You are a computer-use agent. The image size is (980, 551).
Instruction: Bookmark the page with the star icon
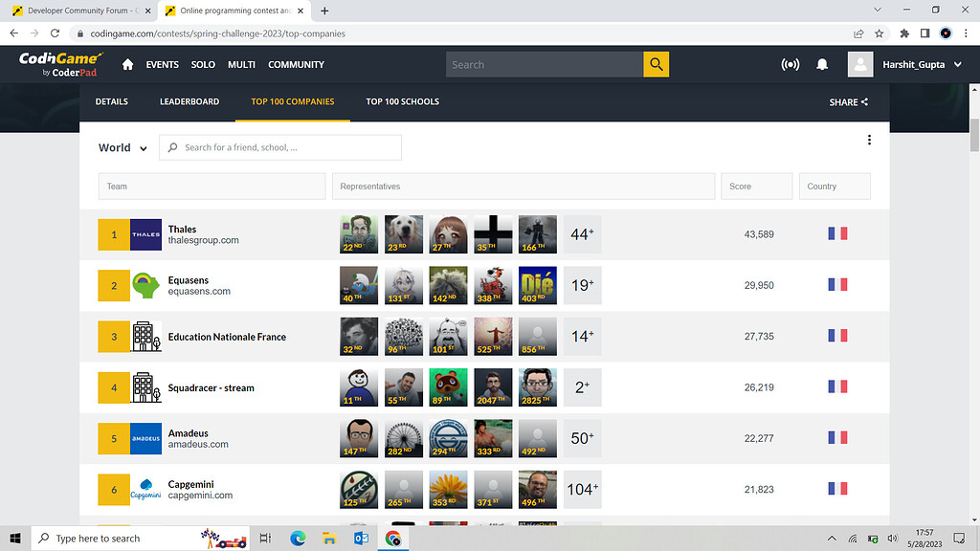(x=878, y=32)
